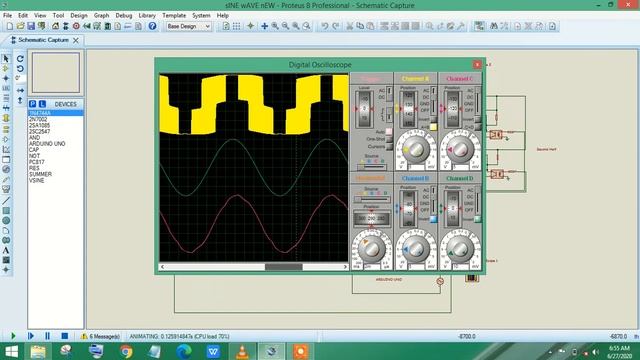Click the Open Project folder icon
The width and height of the screenshot is (640, 360).
pyautogui.click(x=20, y=26)
